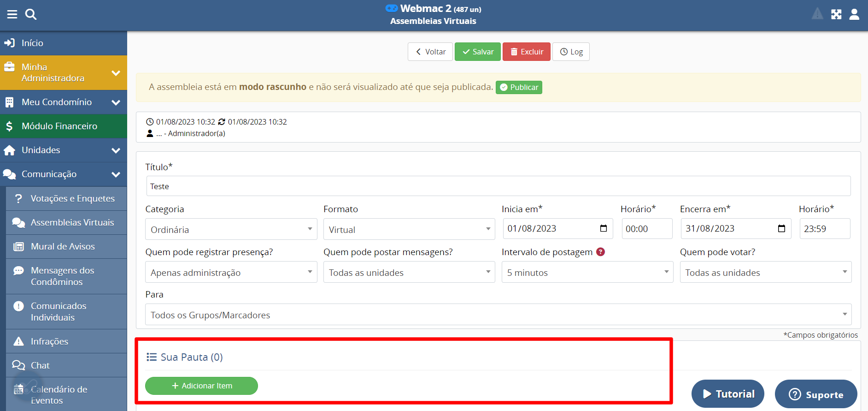Open the user profile icon
Image resolution: width=868 pixels, height=411 pixels.
coord(854,14)
